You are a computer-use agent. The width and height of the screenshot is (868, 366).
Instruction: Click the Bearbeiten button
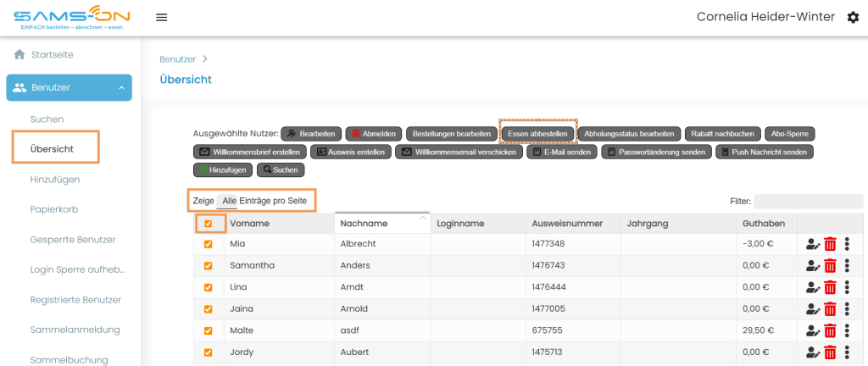pos(312,134)
